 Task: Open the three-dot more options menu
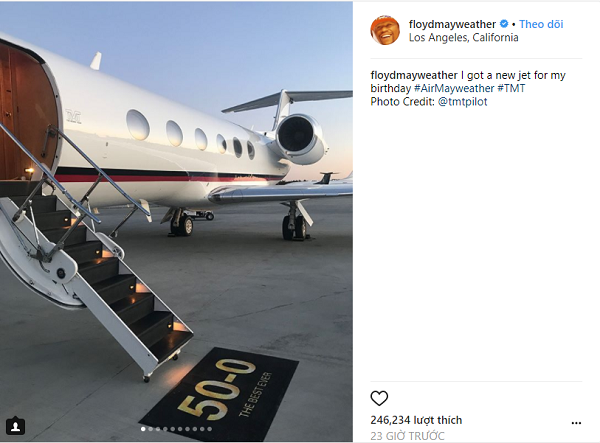click(x=575, y=423)
